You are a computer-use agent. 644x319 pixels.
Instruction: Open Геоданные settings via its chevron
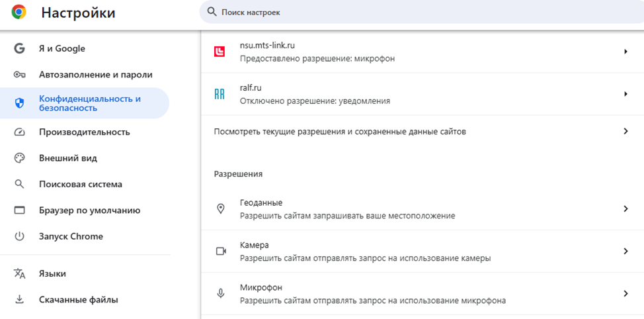[625, 209]
